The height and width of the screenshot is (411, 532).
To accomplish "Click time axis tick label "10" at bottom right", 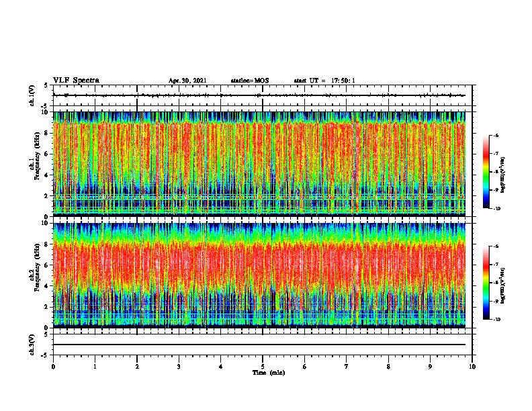I will 472,367.
